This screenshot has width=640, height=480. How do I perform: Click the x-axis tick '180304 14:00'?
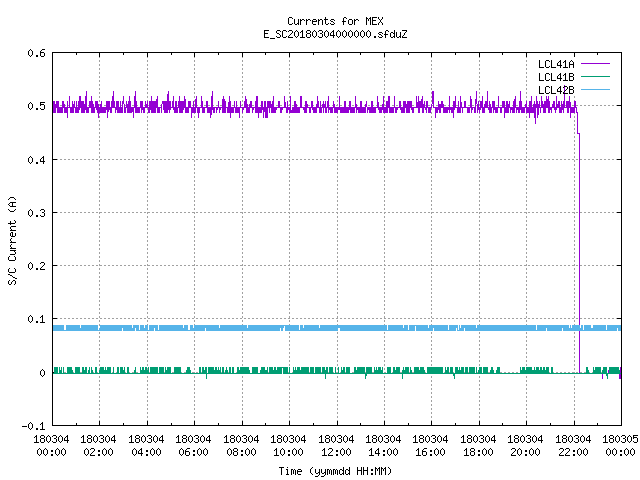[x=384, y=446]
